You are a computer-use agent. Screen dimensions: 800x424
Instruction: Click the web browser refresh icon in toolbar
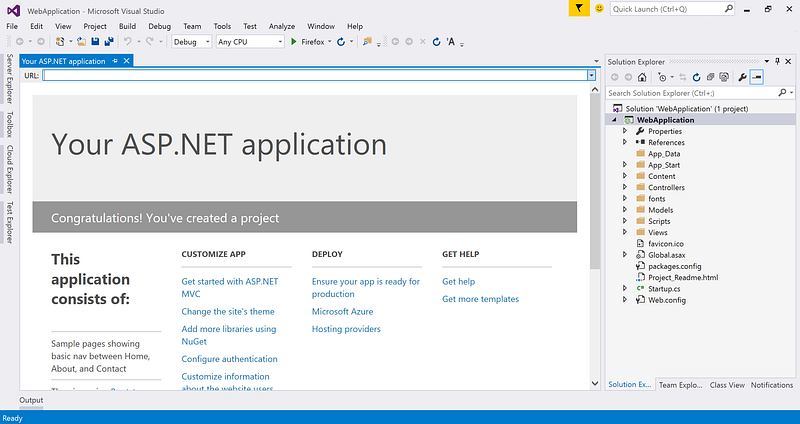[x=436, y=42]
